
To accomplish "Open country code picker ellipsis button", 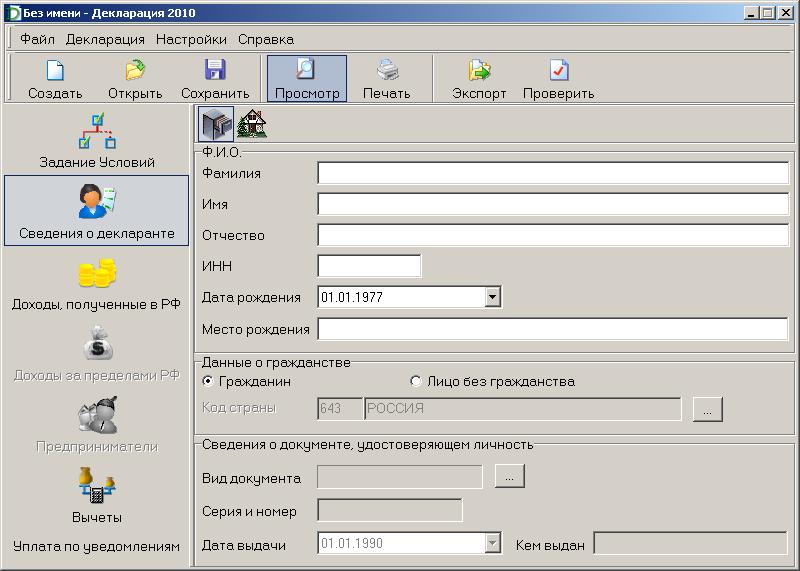I will 707,409.
